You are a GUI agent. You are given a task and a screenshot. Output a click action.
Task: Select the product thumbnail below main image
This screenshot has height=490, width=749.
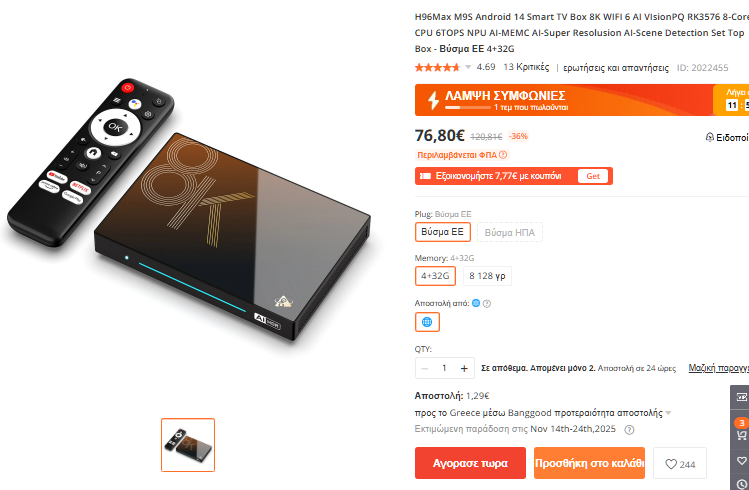[188, 445]
